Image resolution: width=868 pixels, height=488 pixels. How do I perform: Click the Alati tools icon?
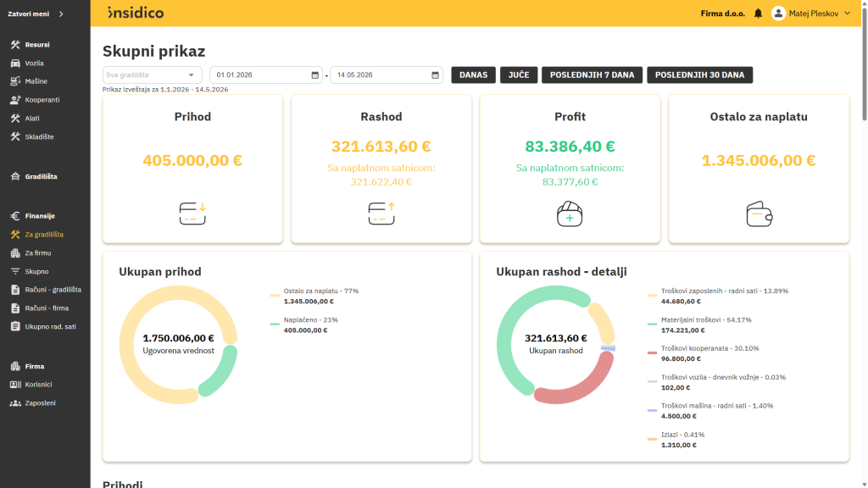15,119
